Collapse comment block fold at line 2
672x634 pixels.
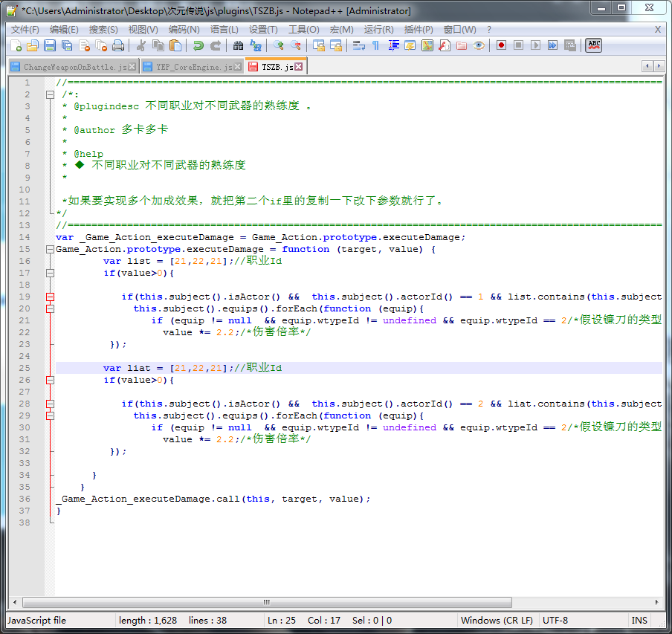coord(50,94)
